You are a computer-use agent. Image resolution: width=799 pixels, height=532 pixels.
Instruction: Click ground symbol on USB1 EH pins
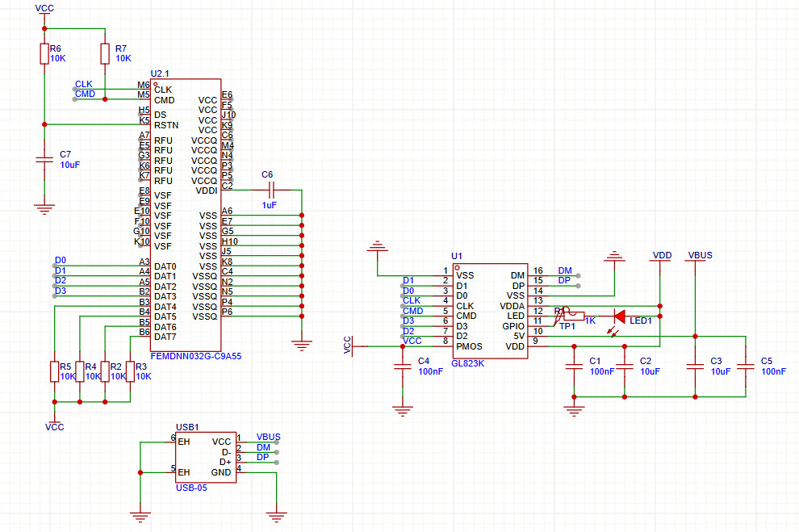click(140, 517)
